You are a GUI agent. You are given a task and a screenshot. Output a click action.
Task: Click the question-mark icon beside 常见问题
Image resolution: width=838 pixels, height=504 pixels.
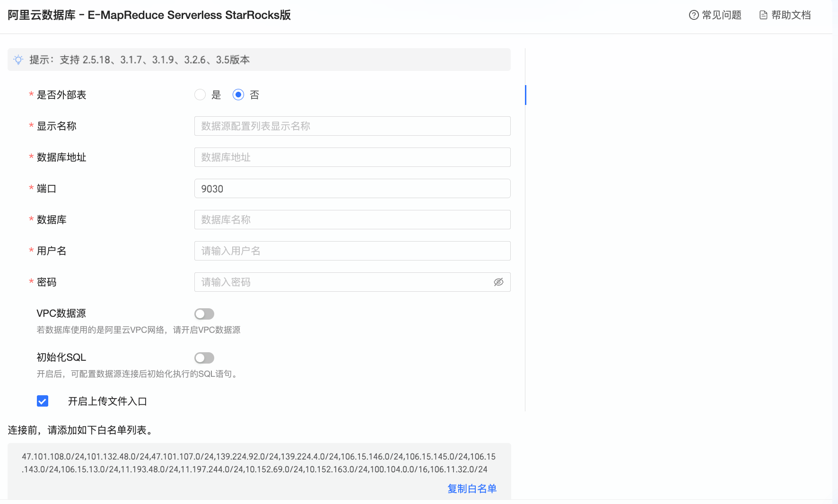(694, 15)
